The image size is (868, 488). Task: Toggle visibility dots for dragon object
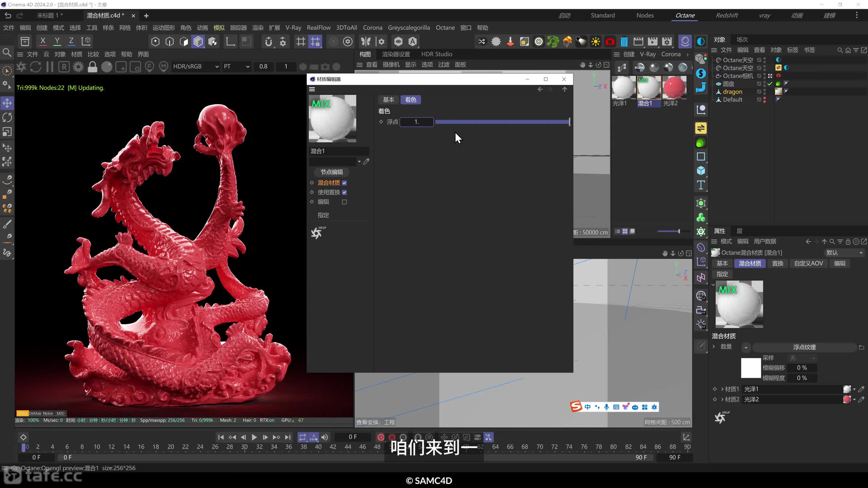[765, 91]
